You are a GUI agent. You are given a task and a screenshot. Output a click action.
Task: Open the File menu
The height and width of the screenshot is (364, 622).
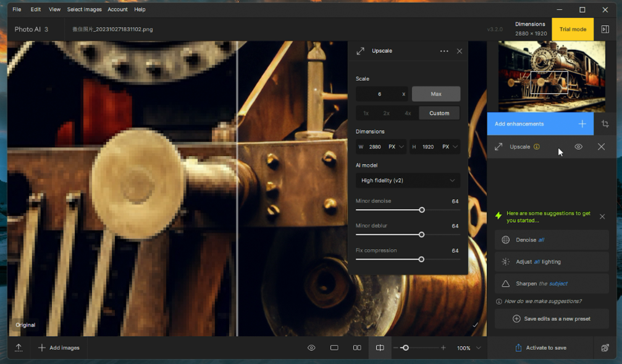[17, 9]
